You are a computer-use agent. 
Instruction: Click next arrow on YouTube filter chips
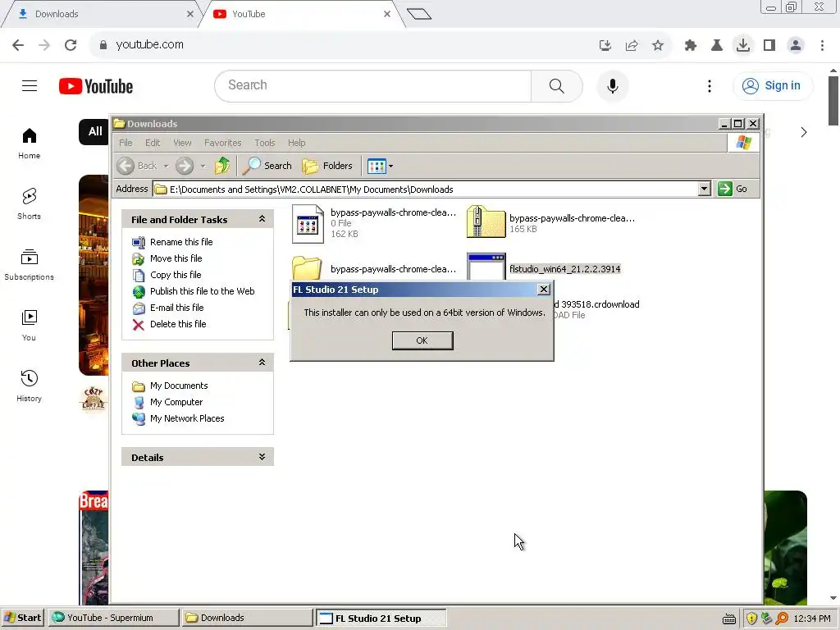click(x=803, y=132)
